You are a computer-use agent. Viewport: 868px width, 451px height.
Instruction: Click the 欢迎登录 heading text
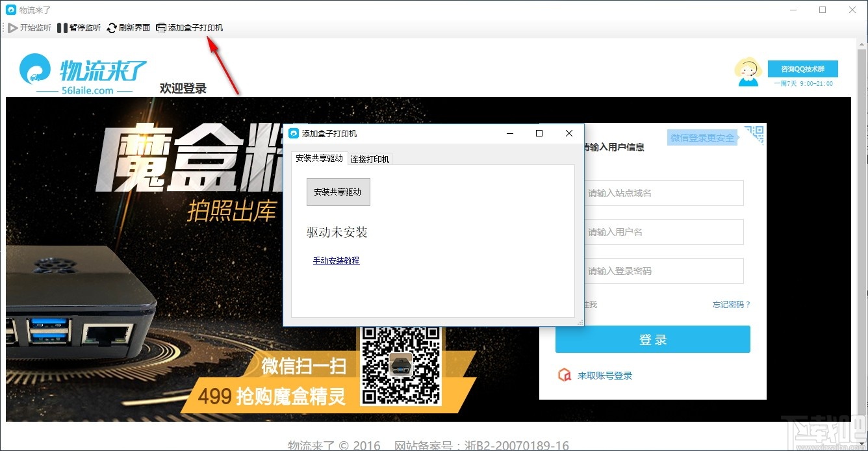pos(183,88)
